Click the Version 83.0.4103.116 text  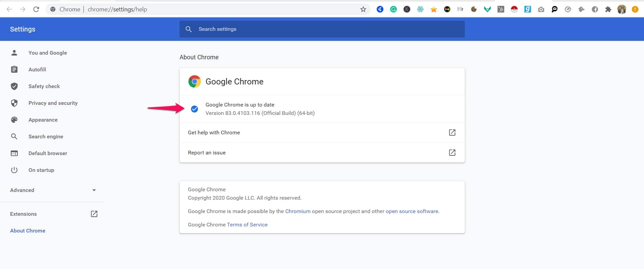[260, 113]
